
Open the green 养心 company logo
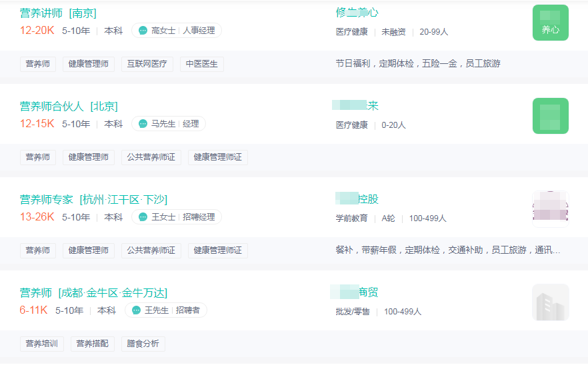551,23
